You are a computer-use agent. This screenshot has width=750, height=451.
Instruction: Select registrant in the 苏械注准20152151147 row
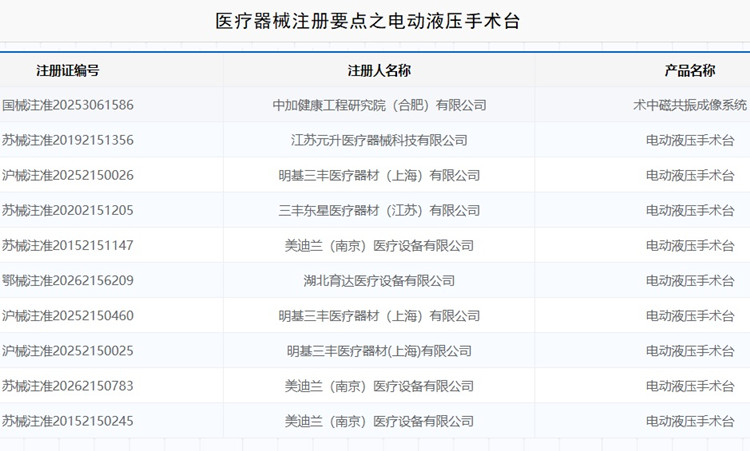(379, 246)
